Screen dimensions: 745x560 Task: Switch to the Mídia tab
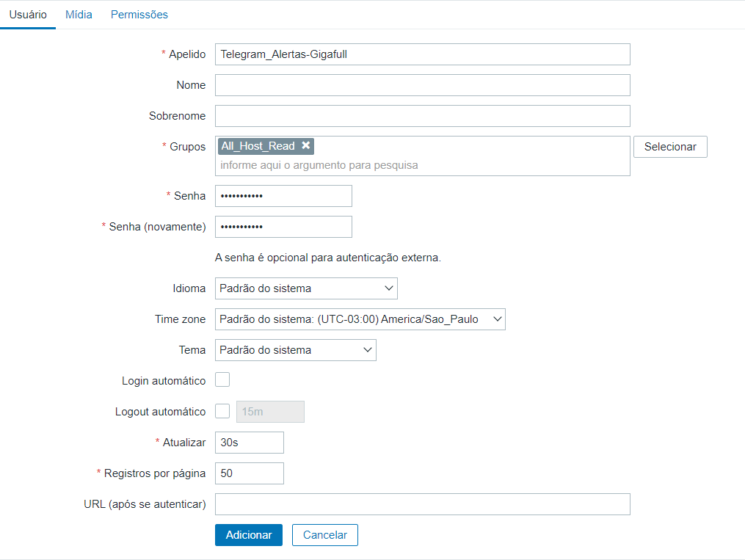(x=79, y=15)
